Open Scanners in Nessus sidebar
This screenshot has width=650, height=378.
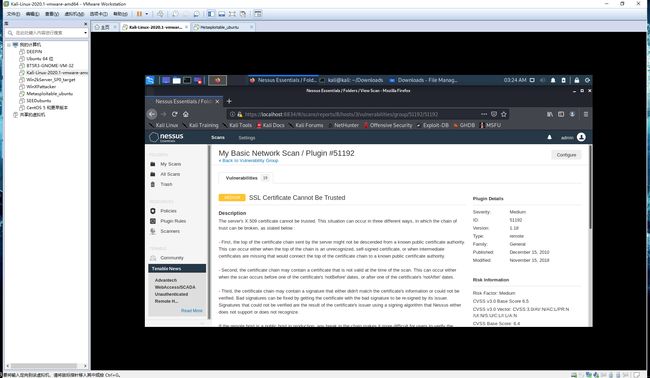point(170,231)
